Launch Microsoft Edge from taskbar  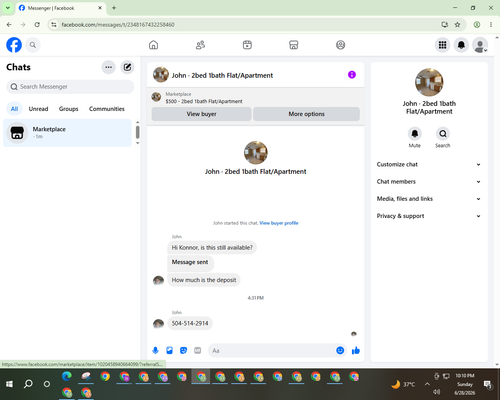point(67,376)
